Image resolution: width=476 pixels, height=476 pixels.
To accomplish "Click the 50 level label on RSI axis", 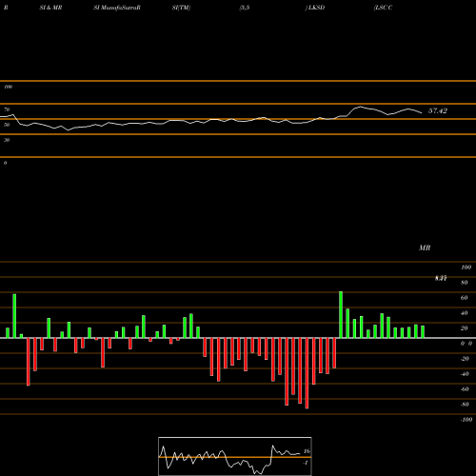I will [x=7, y=125].
